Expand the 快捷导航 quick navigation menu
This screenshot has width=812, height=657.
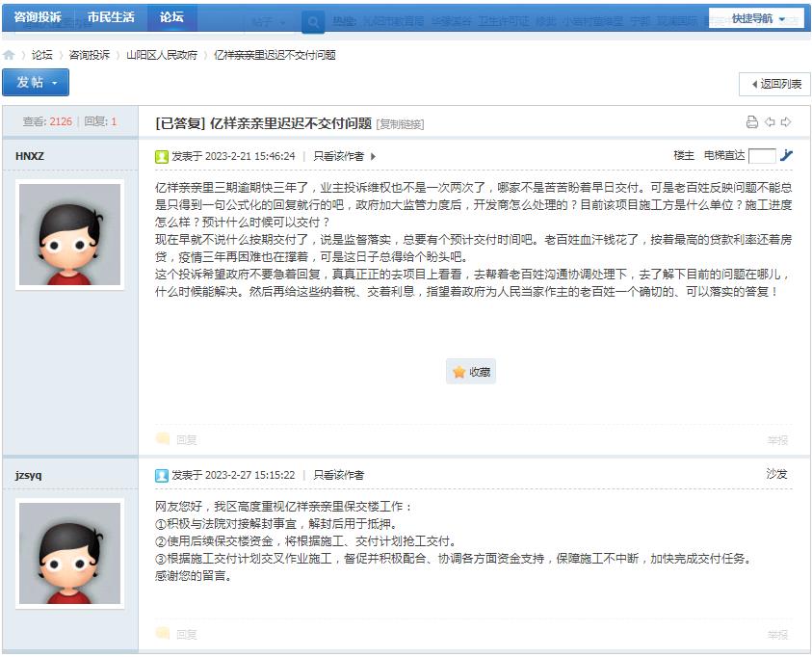coord(757,18)
